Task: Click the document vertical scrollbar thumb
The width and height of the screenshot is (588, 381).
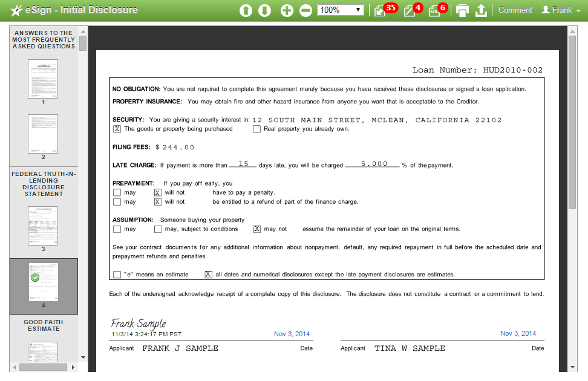Action: click(572, 122)
